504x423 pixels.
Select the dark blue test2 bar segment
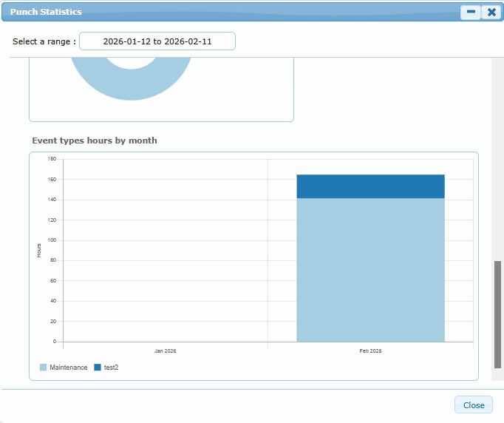pyautogui.click(x=370, y=186)
